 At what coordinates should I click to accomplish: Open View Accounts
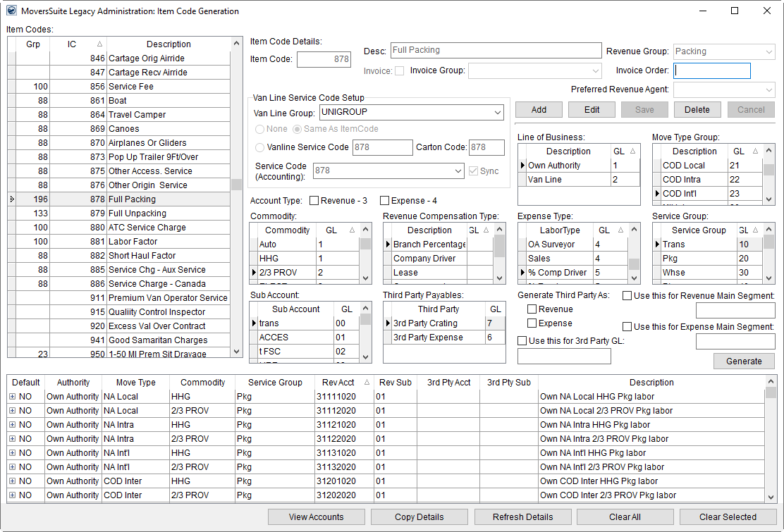click(316, 516)
